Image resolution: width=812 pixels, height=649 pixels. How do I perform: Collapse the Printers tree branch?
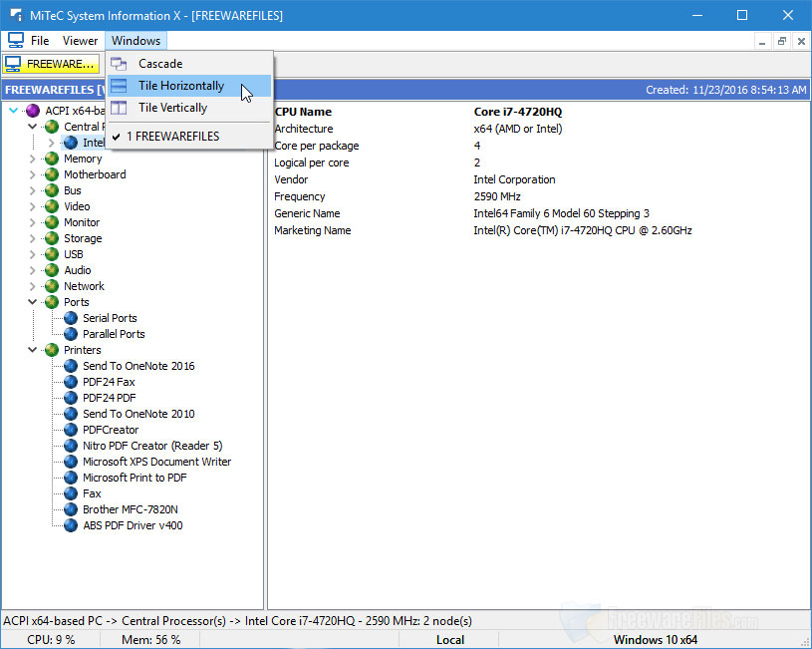tap(32, 350)
